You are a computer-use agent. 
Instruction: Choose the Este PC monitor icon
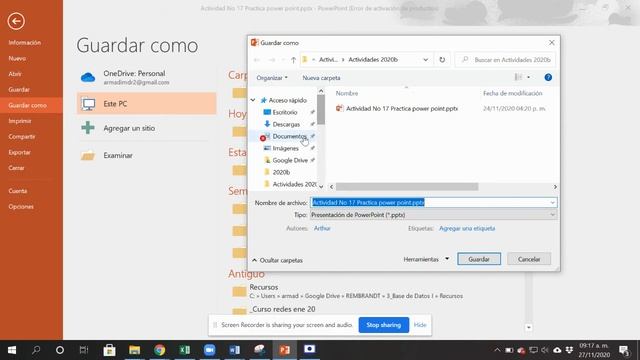point(88,104)
